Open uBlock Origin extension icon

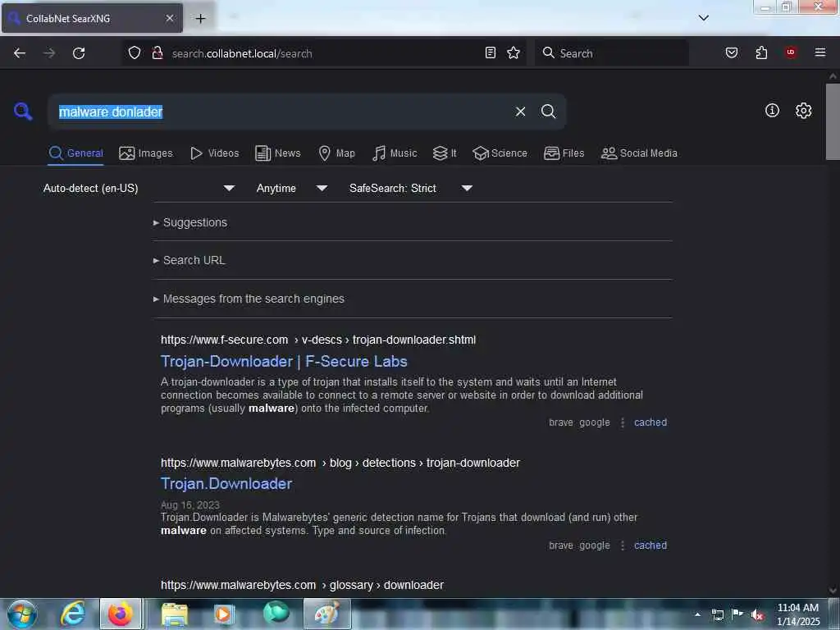pyautogui.click(x=790, y=52)
